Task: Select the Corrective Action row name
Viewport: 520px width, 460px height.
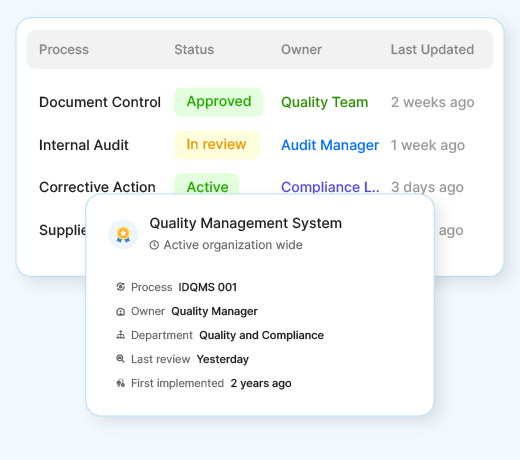Action: tap(97, 187)
